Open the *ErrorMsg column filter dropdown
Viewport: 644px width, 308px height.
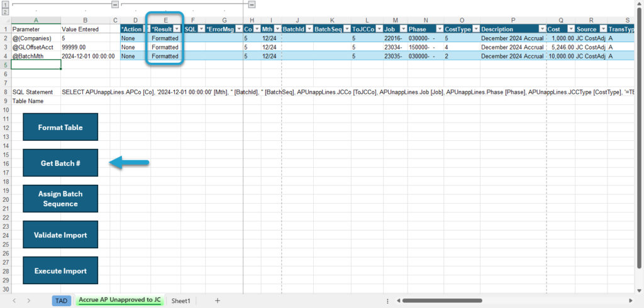[239, 29]
